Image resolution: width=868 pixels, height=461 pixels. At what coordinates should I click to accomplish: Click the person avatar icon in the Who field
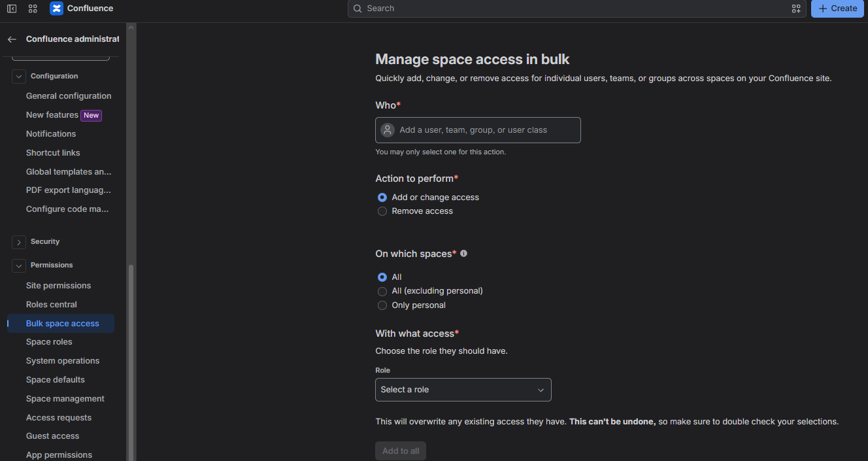[388, 130]
